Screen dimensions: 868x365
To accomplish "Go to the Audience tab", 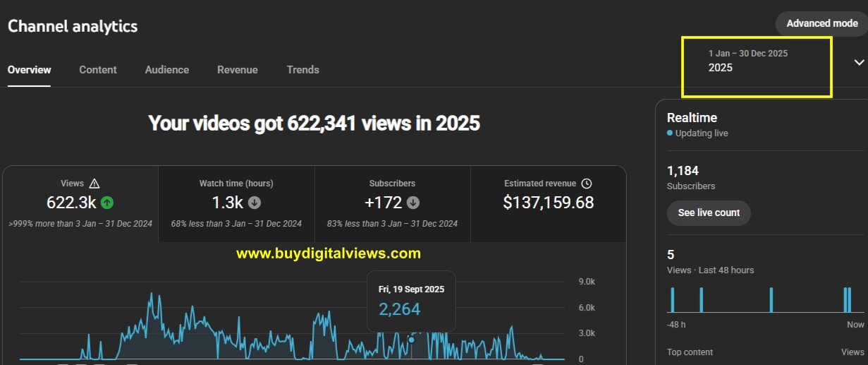I will coord(167,70).
